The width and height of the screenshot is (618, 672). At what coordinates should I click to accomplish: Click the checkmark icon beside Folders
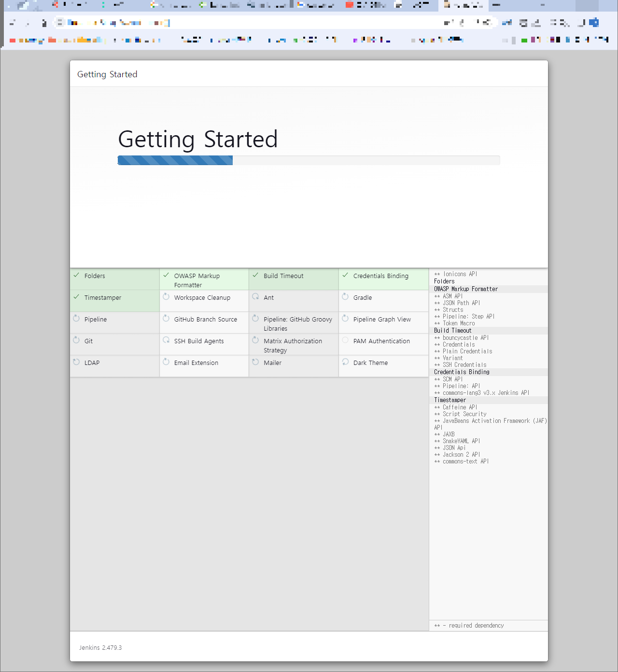point(76,275)
